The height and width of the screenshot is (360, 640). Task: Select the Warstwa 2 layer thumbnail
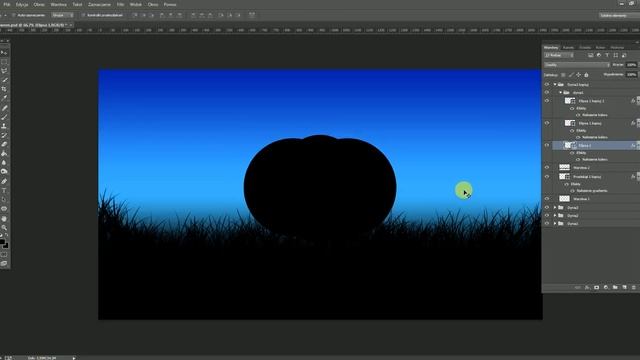(564, 167)
